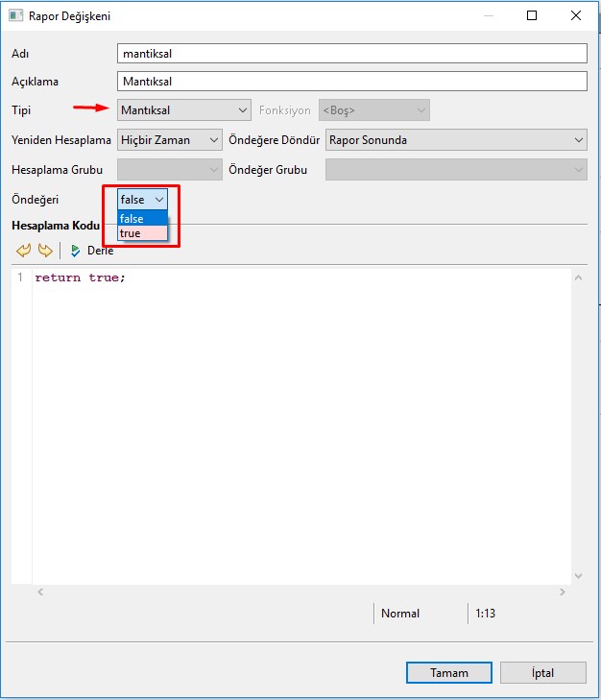Click the İptal button
The width and height of the screenshot is (601, 700).
[542, 673]
